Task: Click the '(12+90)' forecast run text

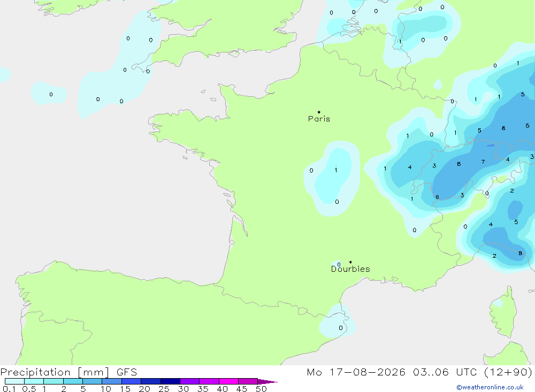Action: tap(508, 372)
